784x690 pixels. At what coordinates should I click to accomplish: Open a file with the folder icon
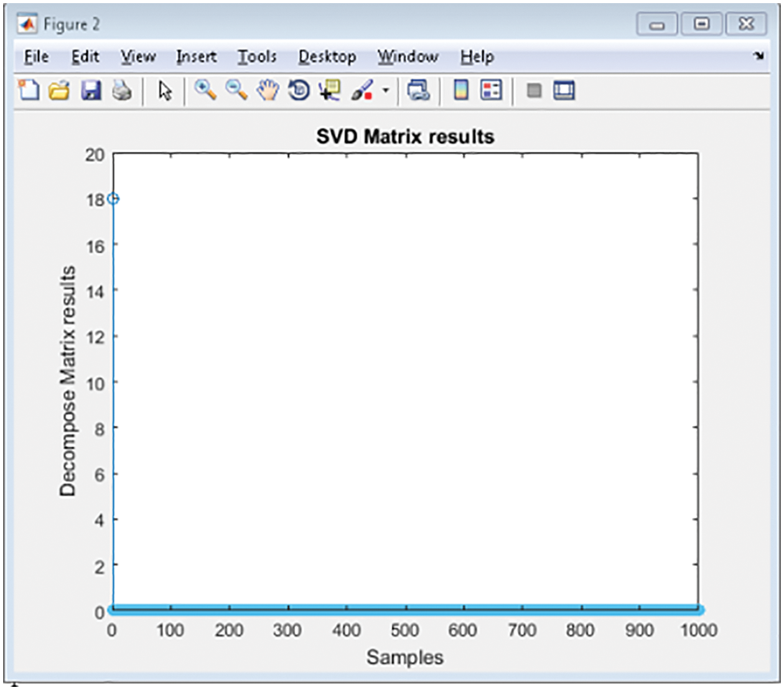coord(59,91)
